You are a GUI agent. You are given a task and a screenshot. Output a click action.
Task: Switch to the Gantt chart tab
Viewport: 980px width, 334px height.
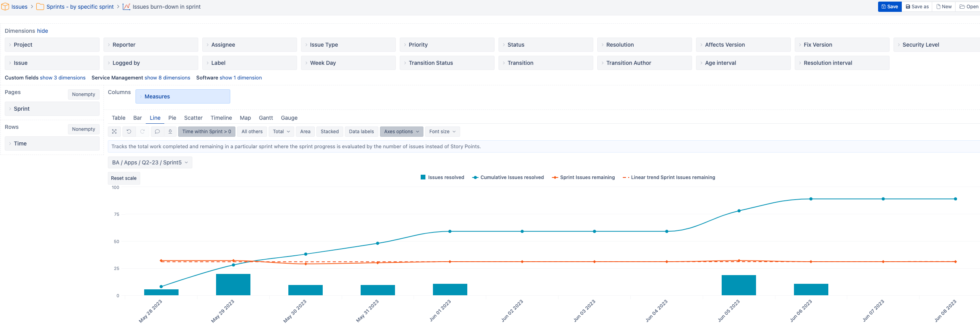[266, 118]
